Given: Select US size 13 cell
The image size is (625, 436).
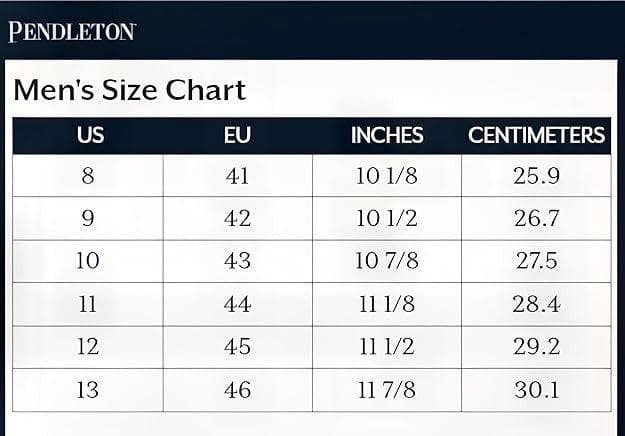Looking at the screenshot, I should [88, 390].
